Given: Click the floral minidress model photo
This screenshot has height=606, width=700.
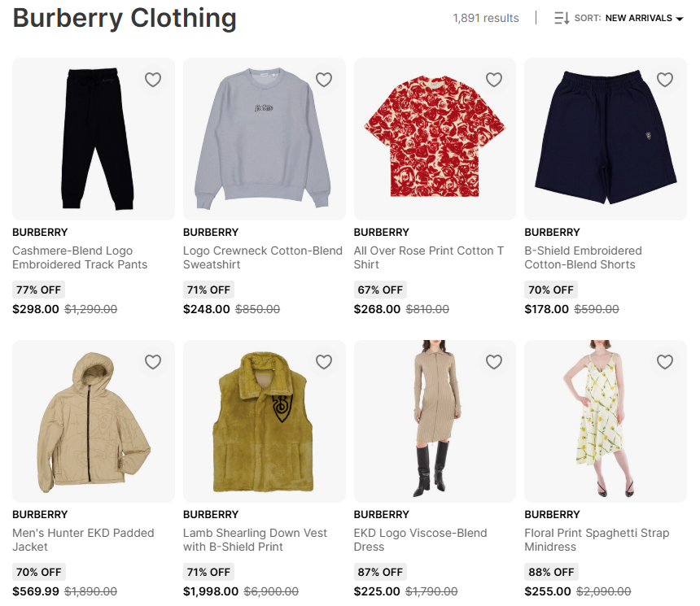Looking at the screenshot, I should pos(605,423).
